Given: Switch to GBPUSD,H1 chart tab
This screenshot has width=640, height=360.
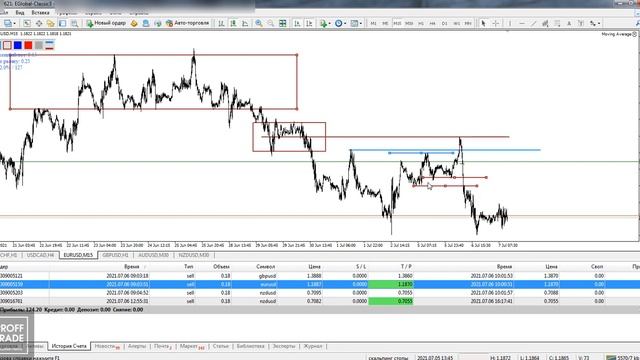Looking at the screenshot, I should pos(116,255).
